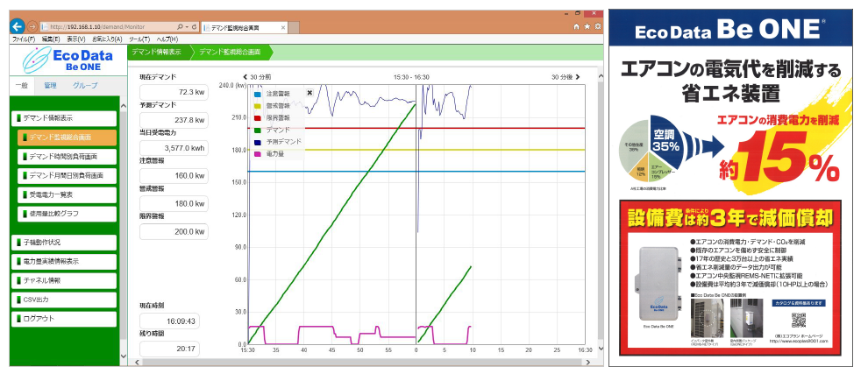Toggle the 限界警報 red legend swatch
Image resolution: width=868 pixels, height=381 pixels.
(x=258, y=118)
